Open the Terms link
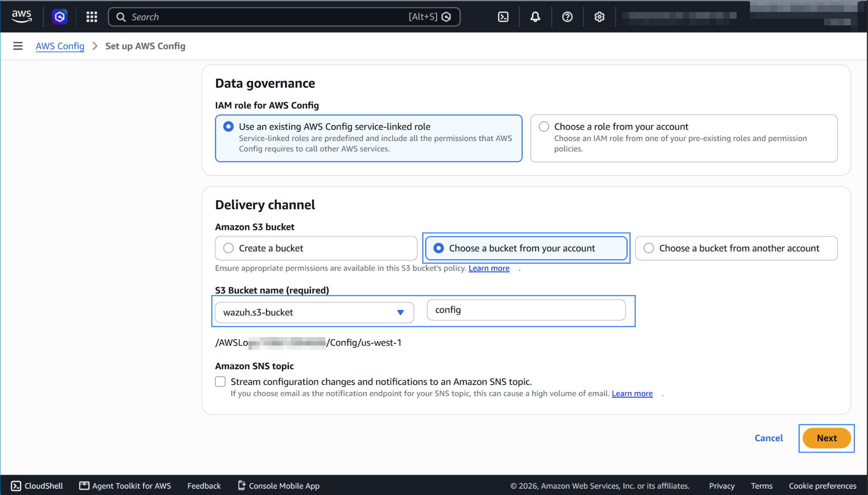868x495 pixels. coord(762,486)
